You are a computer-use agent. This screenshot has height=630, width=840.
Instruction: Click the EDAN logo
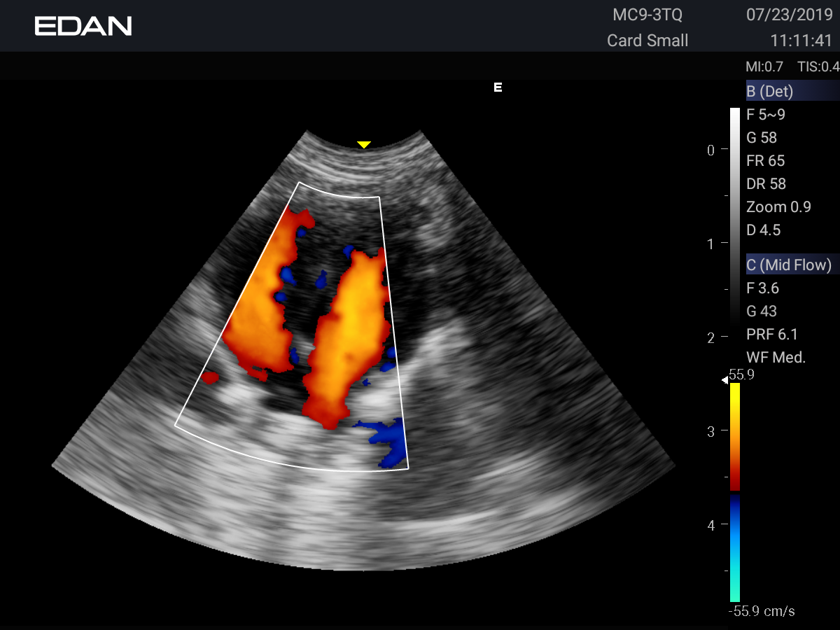[83, 27]
